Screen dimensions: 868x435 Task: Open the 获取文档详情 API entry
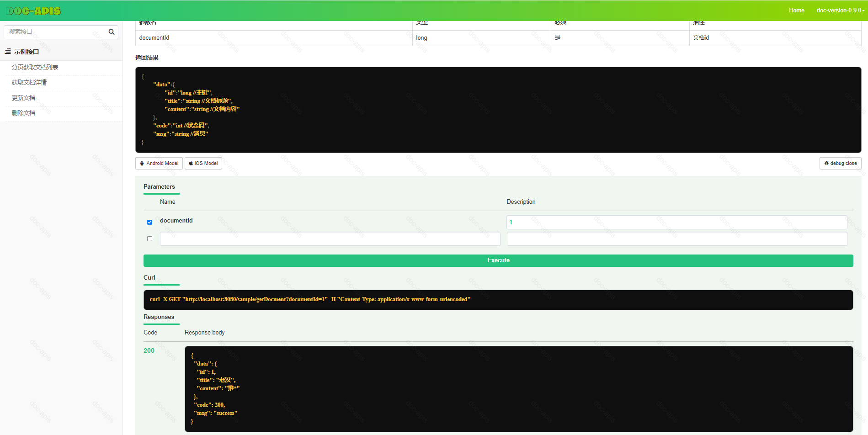coord(29,82)
